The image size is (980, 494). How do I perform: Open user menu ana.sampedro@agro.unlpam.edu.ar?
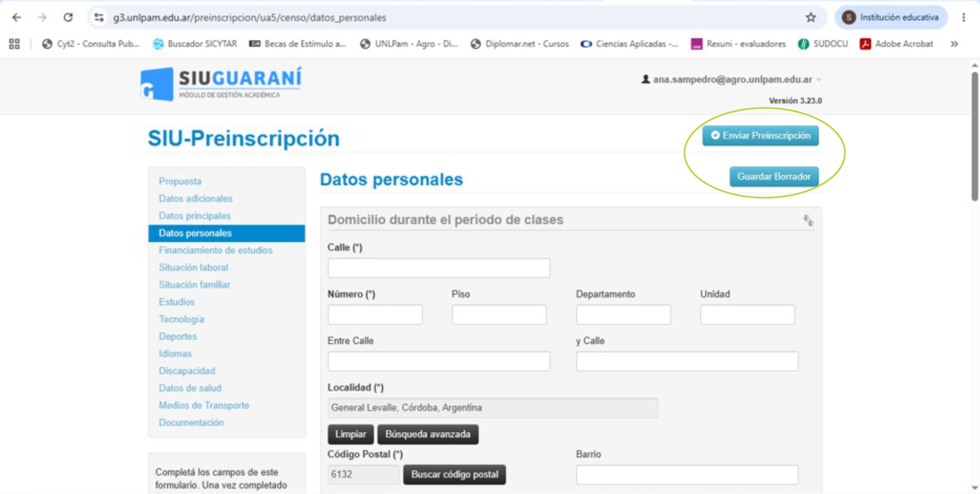coord(731,80)
